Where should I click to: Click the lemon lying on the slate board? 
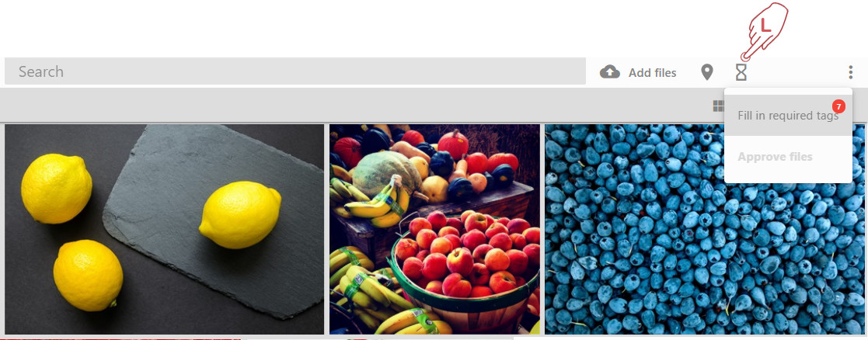click(240, 214)
